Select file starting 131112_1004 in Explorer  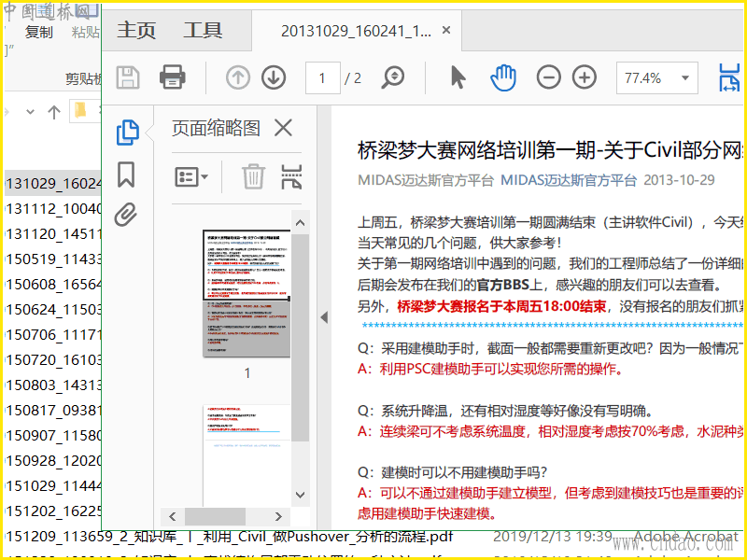(x=53, y=208)
